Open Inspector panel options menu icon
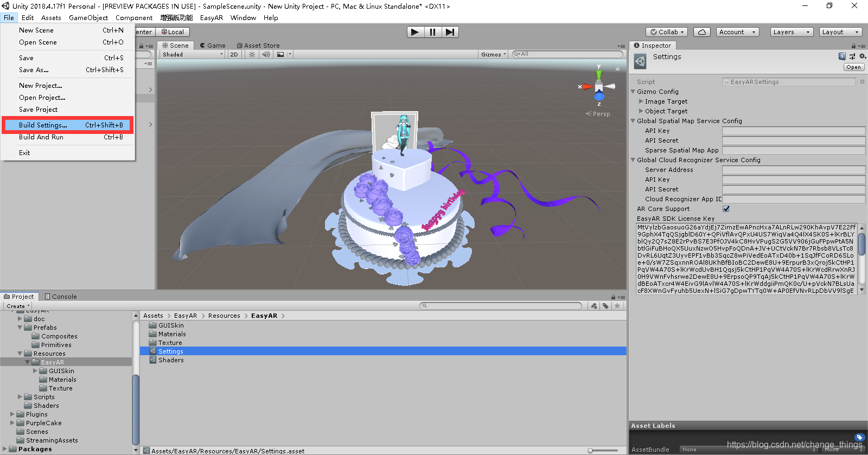The width and height of the screenshot is (868, 455). point(861,46)
